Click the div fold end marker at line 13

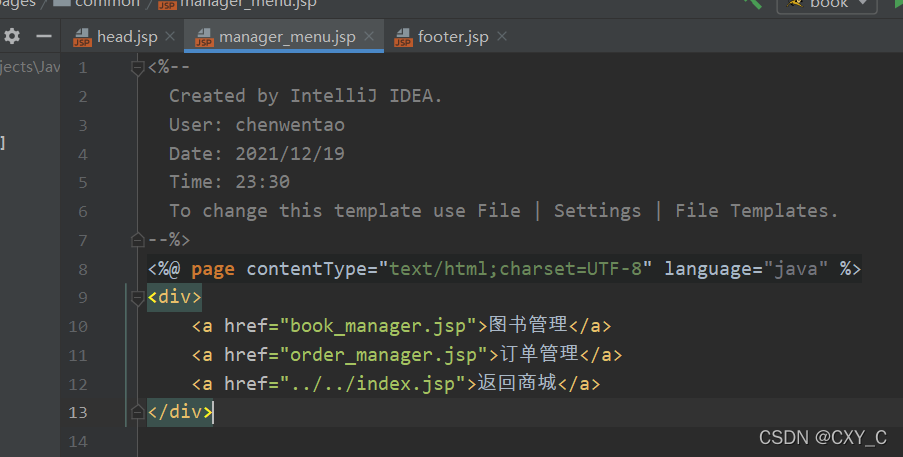pos(137,412)
